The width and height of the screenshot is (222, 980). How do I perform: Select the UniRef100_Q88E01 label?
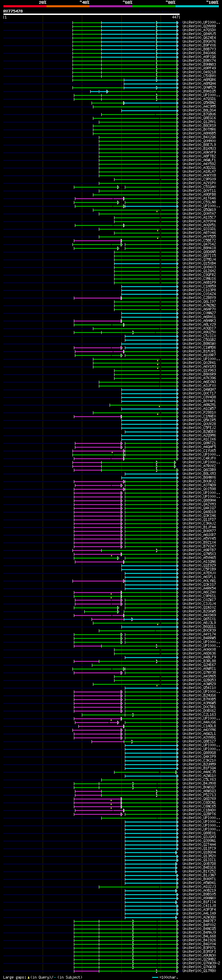[199, 833]
